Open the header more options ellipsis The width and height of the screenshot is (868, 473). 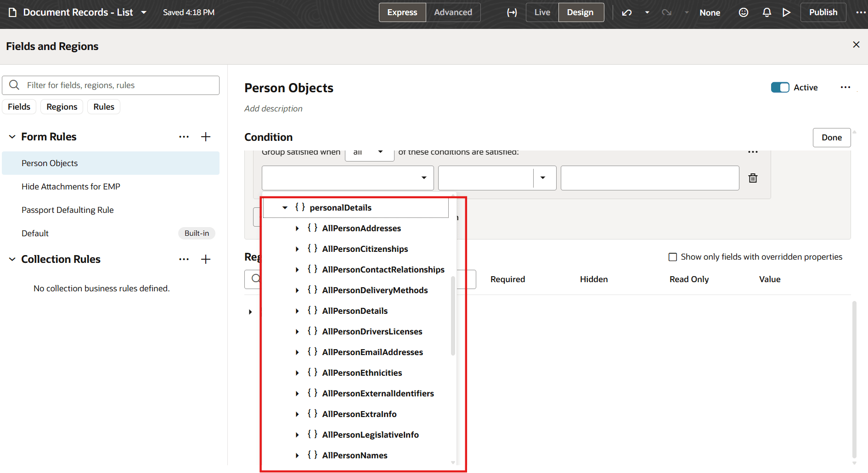(x=861, y=12)
